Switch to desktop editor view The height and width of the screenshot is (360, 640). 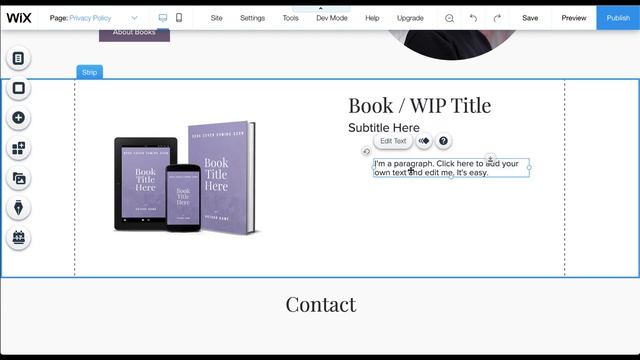[x=163, y=18]
